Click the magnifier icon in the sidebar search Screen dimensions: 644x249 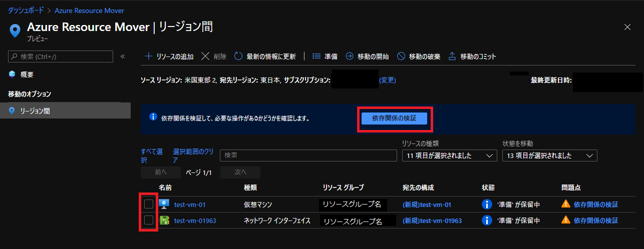pyautogui.click(x=15, y=56)
